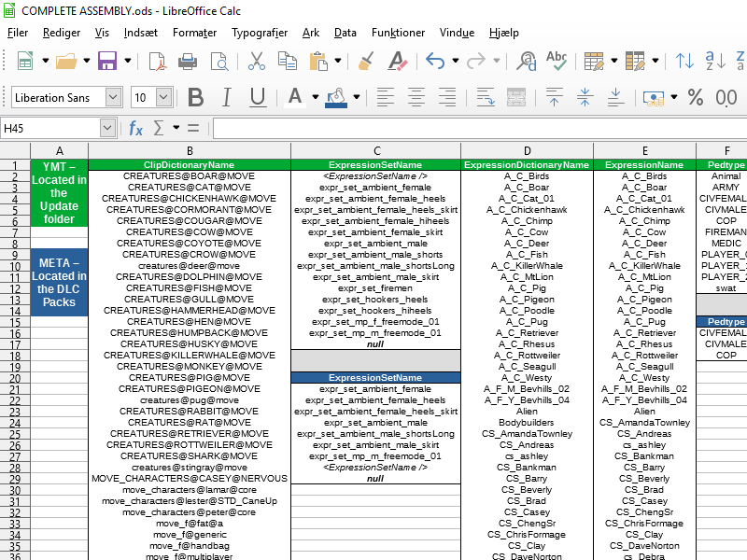Viewport: 747px width, 560px height.
Task: Toggle bold formatting
Action: tap(195, 97)
